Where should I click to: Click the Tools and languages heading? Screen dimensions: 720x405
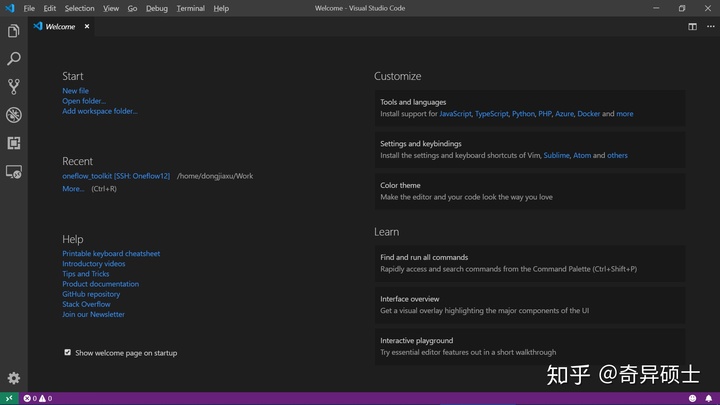(413, 102)
